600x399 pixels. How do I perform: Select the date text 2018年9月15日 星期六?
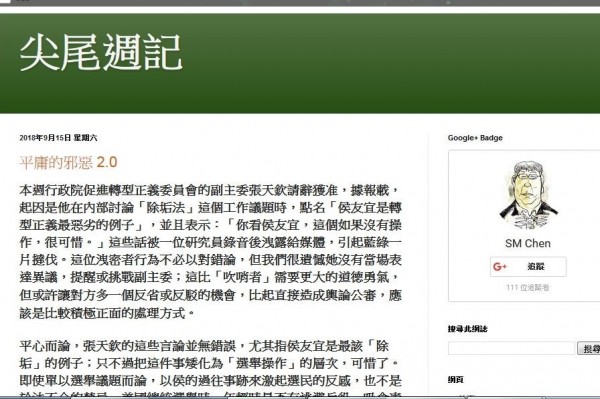pyautogui.click(x=58, y=138)
